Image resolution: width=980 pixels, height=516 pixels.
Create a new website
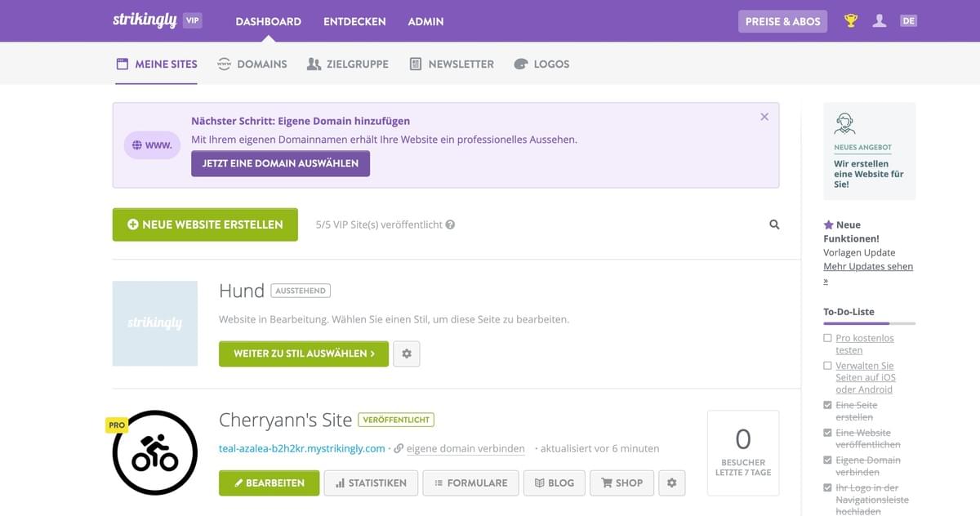[x=205, y=225]
